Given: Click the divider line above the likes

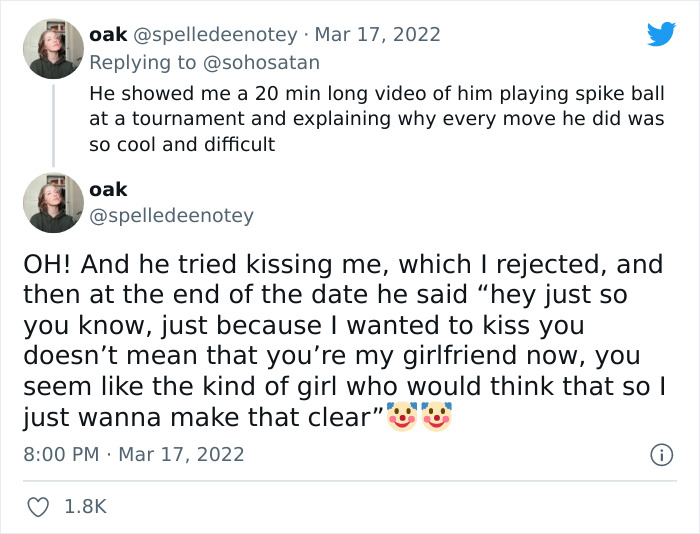Looking at the screenshot, I should pyautogui.click(x=350, y=481).
